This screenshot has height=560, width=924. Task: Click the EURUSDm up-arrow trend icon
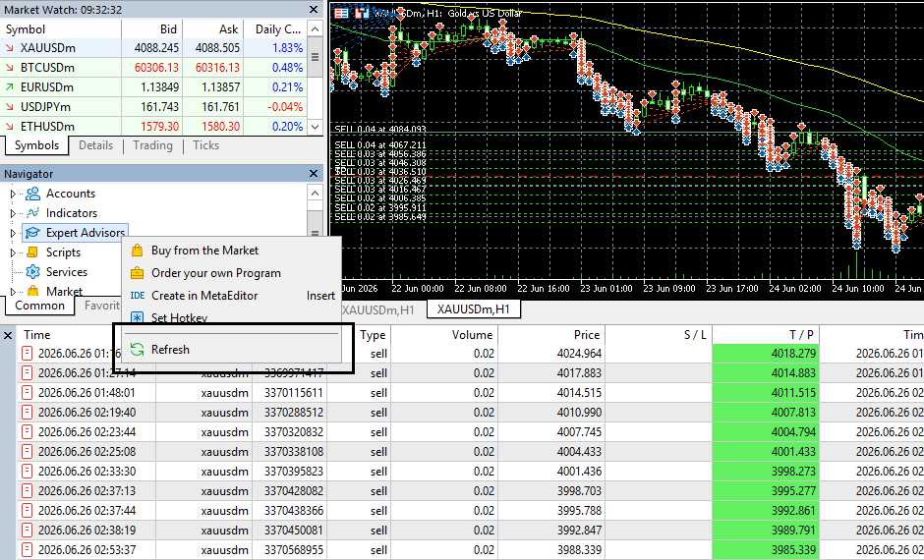(x=10, y=87)
